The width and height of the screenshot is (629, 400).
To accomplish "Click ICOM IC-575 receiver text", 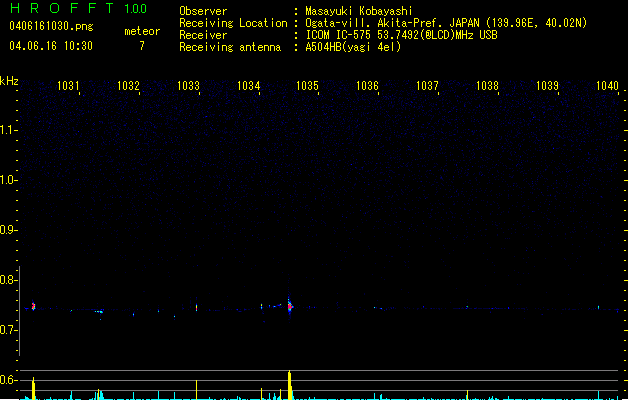I will 401,35.
